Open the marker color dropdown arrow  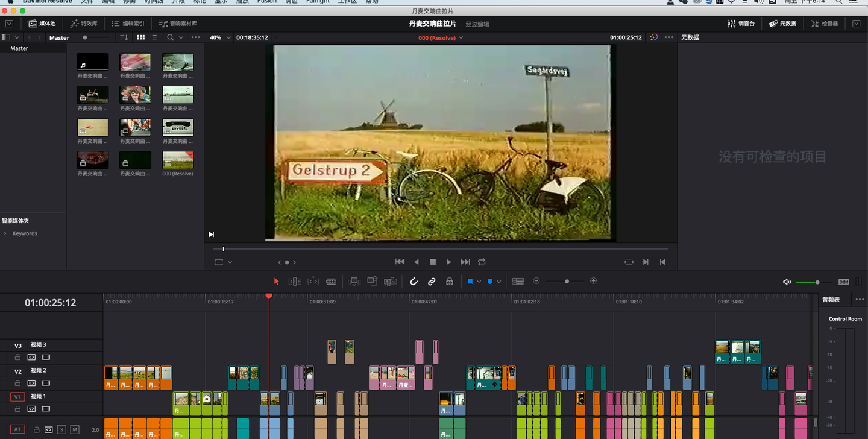coord(499,282)
